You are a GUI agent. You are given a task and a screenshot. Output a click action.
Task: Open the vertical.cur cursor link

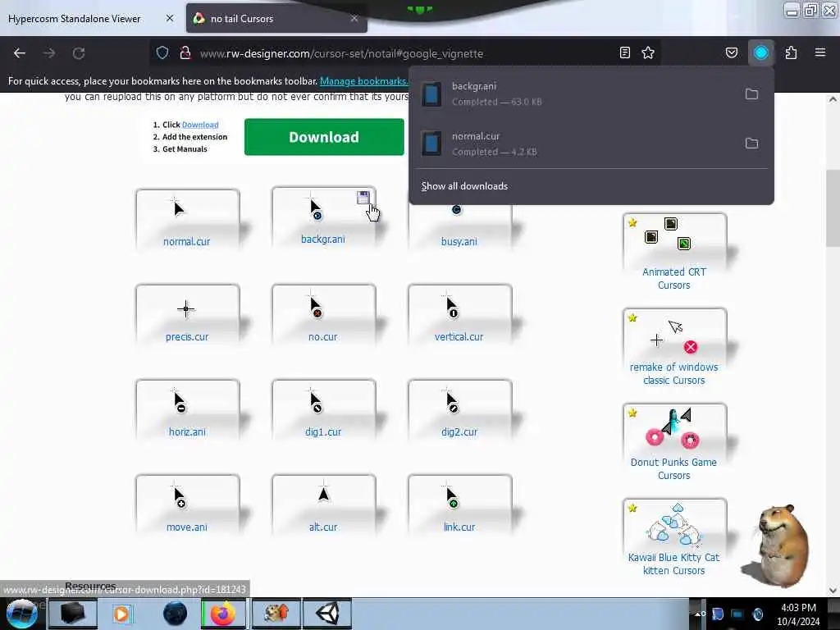[459, 337]
